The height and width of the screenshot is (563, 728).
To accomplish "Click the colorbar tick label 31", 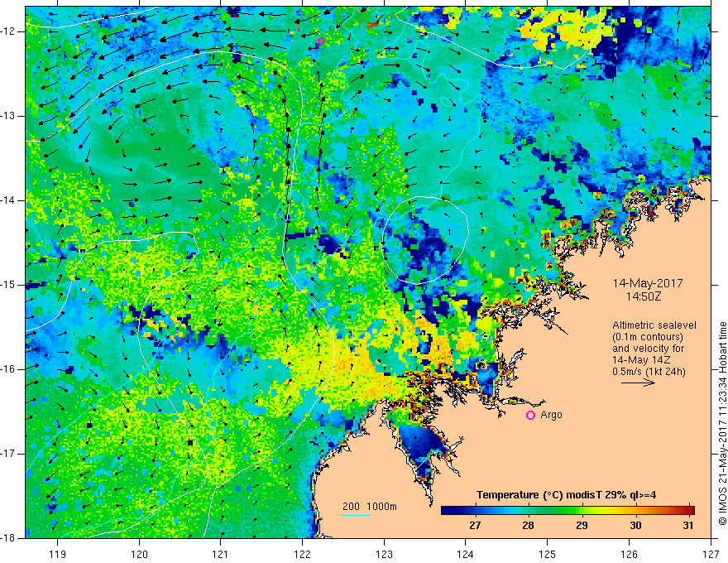I will 688,526.
